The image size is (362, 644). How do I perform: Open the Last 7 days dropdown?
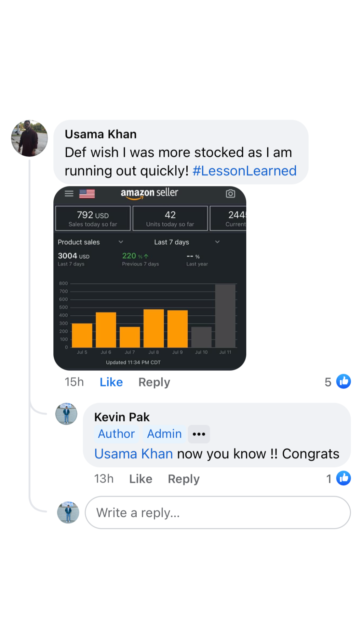click(217, 242)
